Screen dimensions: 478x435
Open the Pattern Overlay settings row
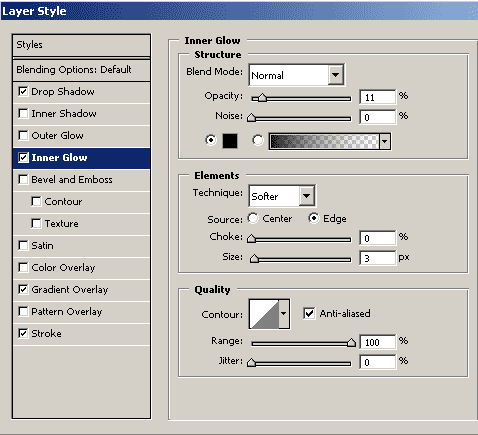tap(81, 312)
